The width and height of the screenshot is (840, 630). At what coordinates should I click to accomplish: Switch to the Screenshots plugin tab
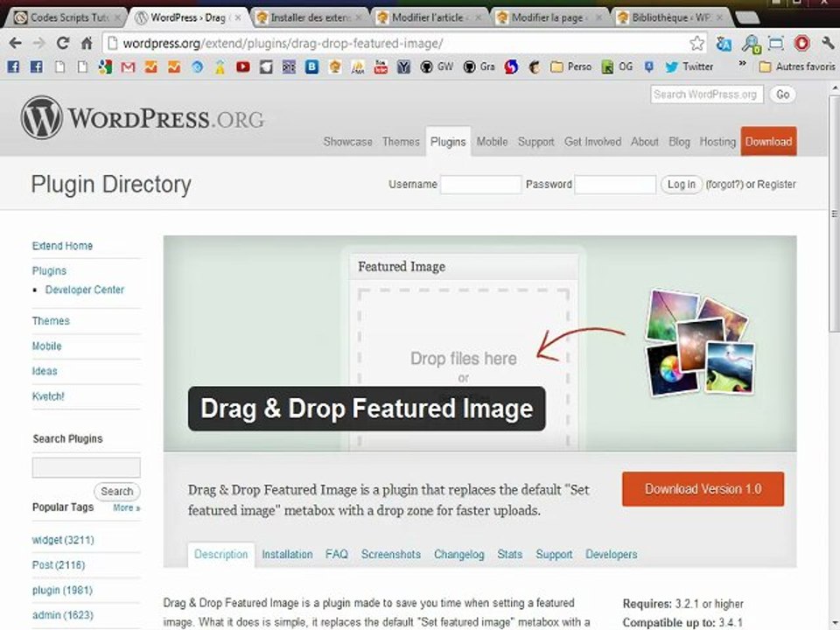[391, 555]
